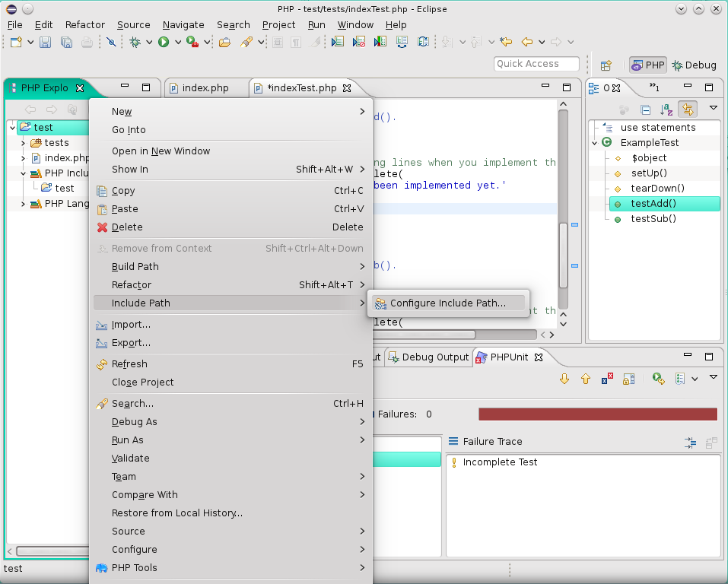This screenshot has width=728, height=584.
Task: Toggle alphabetical Sort in Outline view
Action: 666,109
